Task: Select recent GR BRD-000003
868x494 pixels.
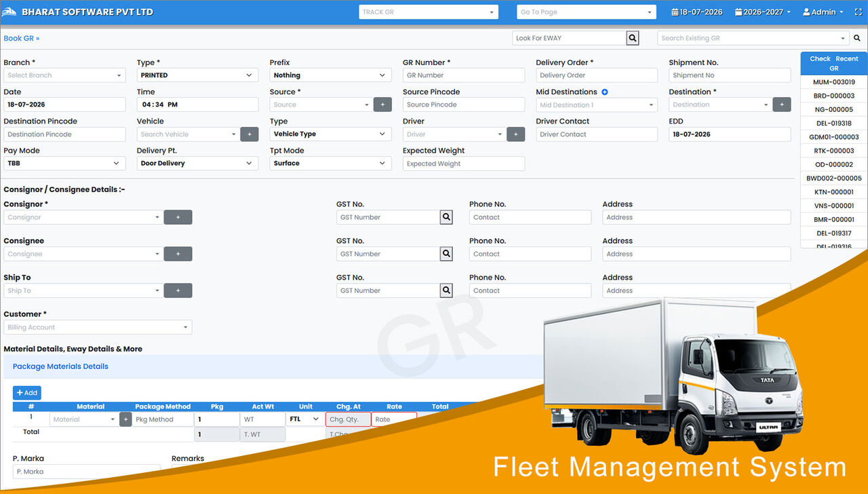Action: (834, 96)
